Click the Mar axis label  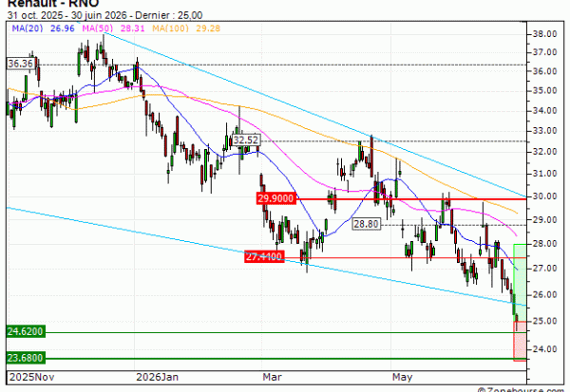tap(273, 377)
